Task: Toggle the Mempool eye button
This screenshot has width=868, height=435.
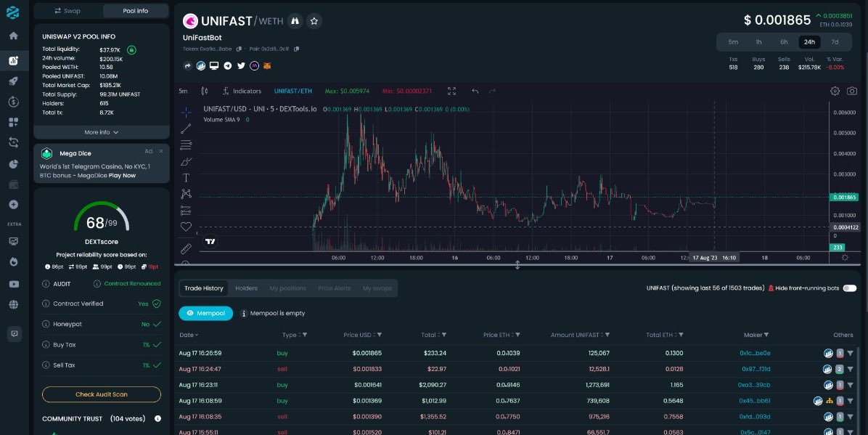Action: pos(205,313)
